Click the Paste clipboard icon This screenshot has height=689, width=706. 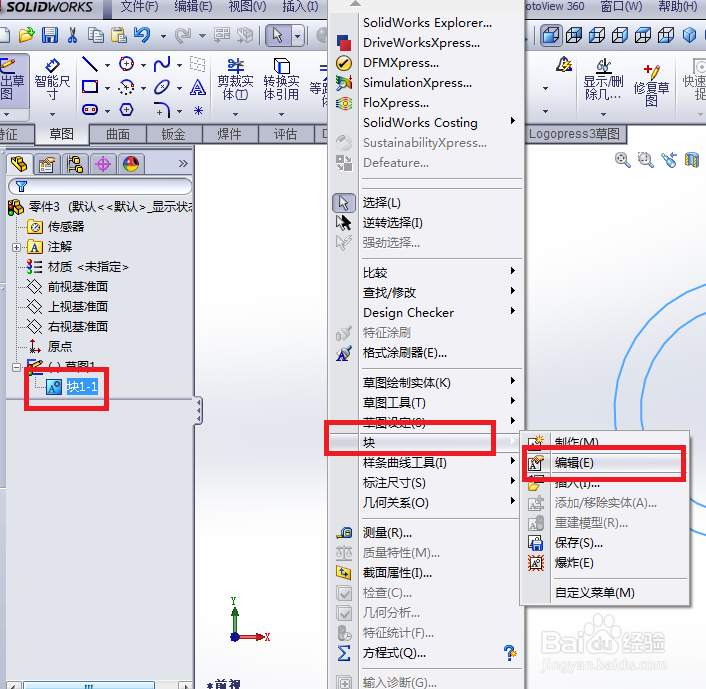point(119,35)
